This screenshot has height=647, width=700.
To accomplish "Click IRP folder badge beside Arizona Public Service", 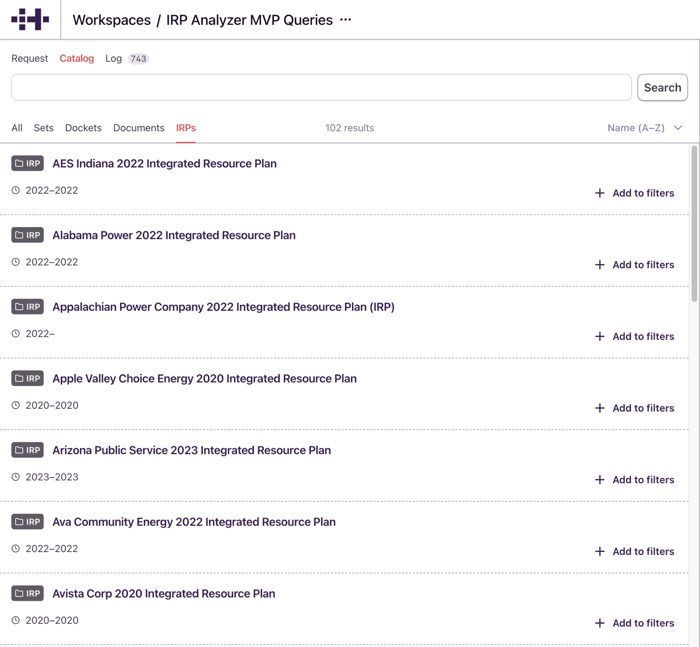I will click(x=28, y=450).
